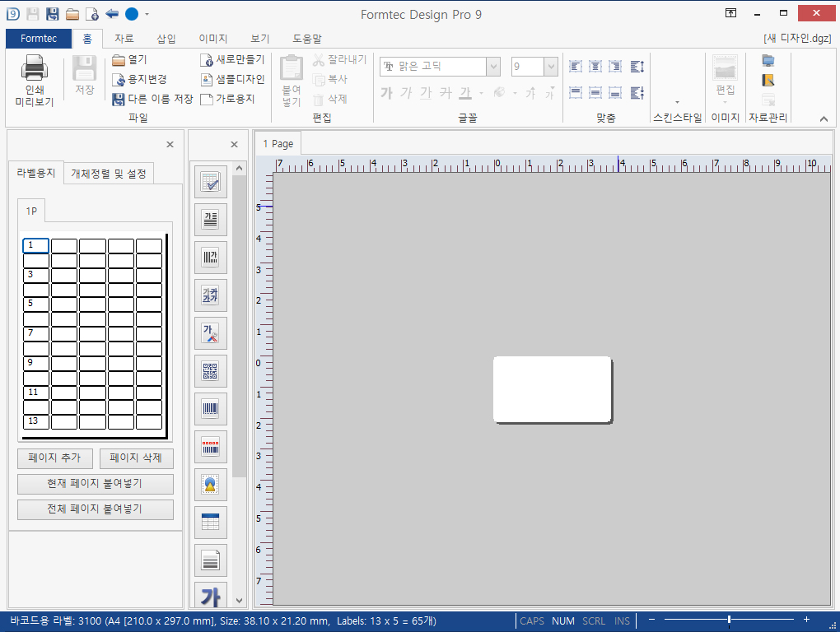
Task: Open the quick access toolbar customize arrow
Action: pos(147,15)
